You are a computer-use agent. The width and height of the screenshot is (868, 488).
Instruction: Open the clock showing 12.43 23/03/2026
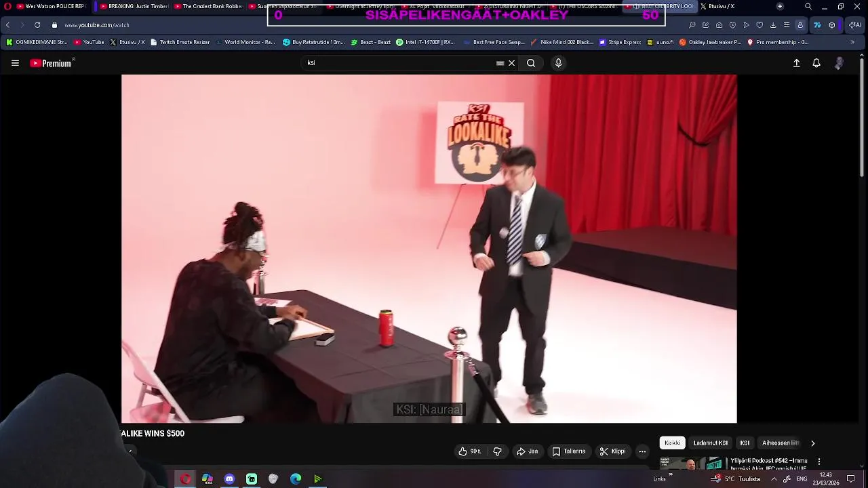(x=826, y=479)
